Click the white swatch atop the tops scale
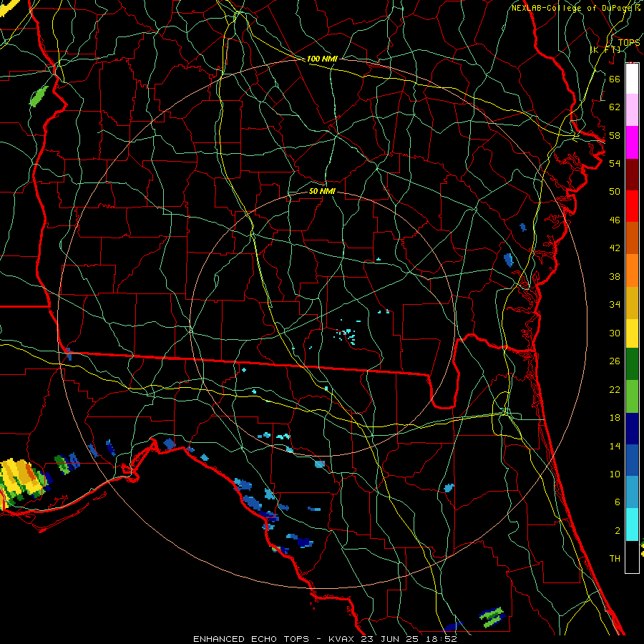This screenshot has height=644, width=644. (x=632, y=79)
